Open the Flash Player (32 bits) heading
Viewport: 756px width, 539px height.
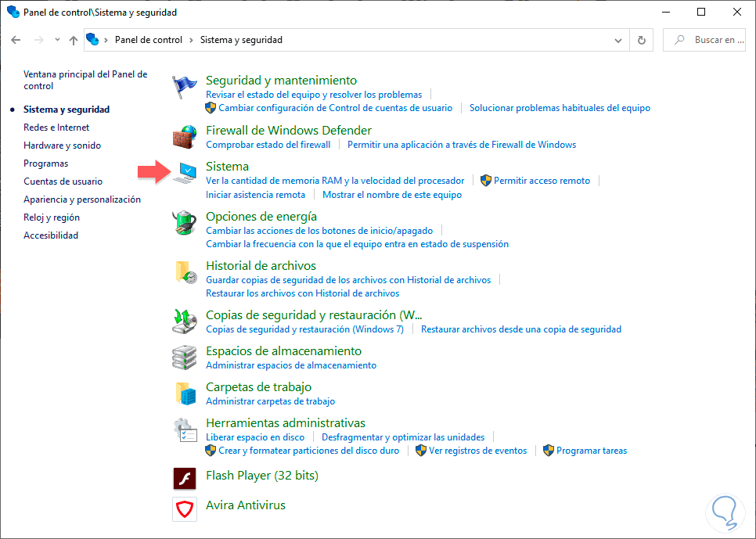262,476
